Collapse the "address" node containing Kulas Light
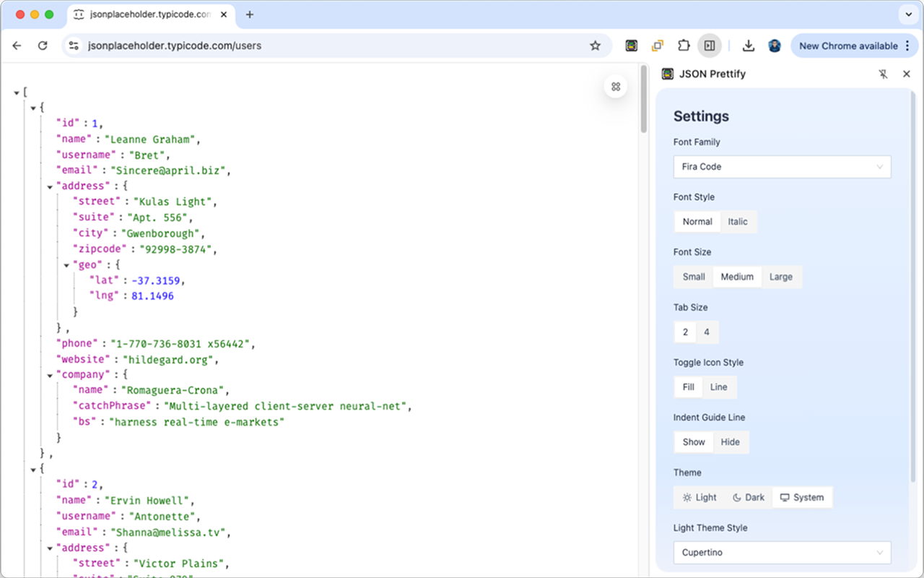Image resolution: width=924 pixels, height=578 pixels. 50,186
